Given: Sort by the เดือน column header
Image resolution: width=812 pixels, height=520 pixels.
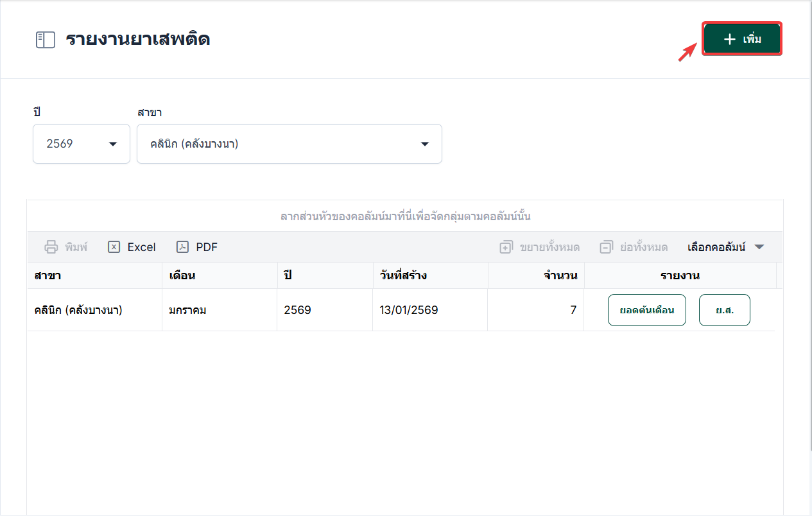Looking at the screenshot, I should pos(182,275).
